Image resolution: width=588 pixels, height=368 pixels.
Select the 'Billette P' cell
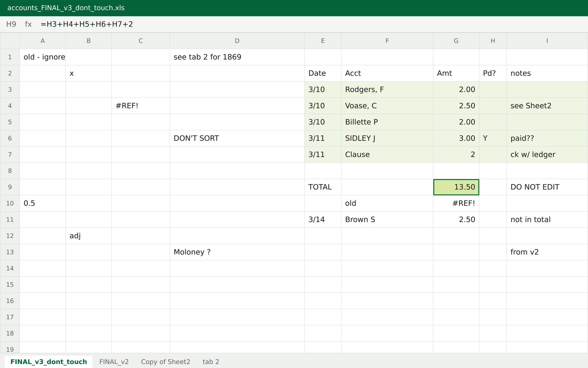pyautogui.click(x=387, y=122)
